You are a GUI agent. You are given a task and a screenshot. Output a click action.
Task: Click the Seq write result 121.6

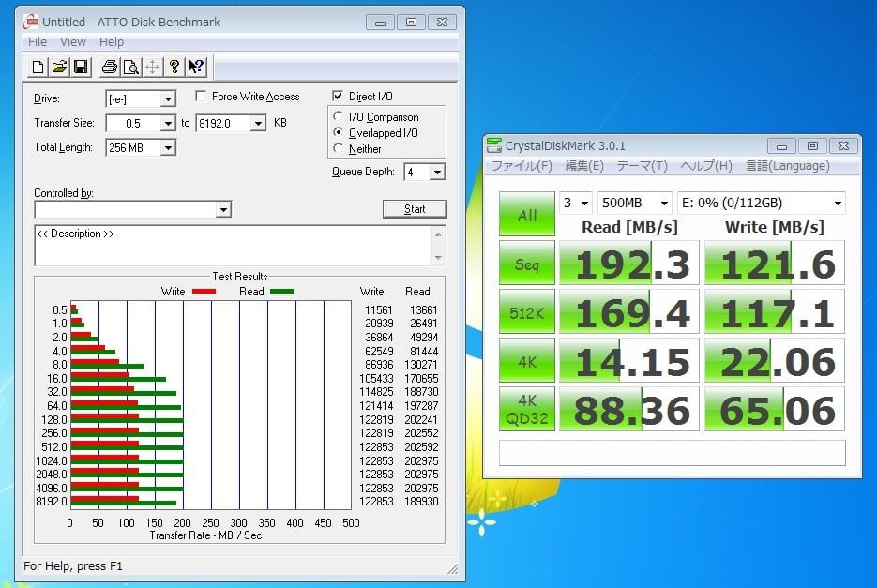tap(775, 263)
